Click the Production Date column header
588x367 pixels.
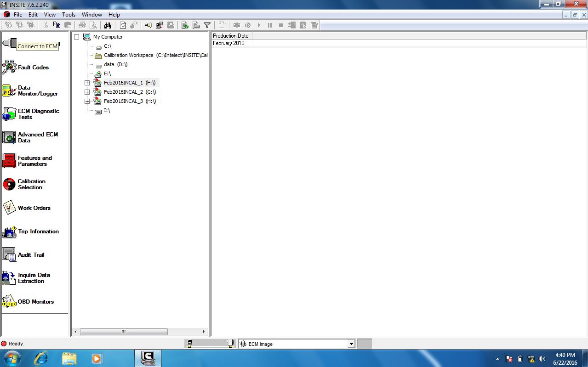232,36
